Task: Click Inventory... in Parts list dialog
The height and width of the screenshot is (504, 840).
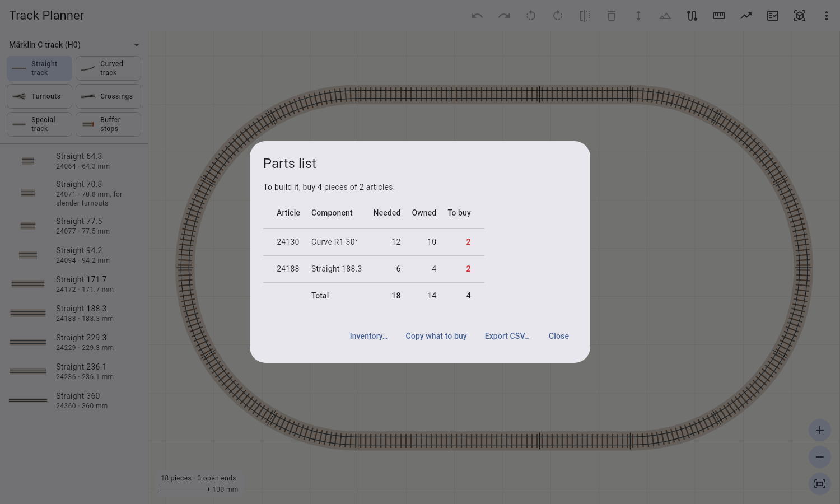Action: tap(368, 336)
